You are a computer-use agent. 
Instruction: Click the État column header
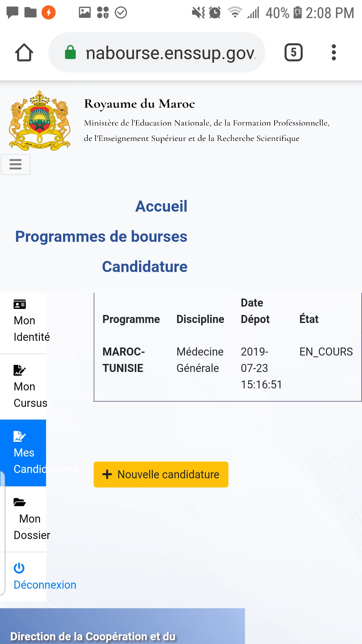[309, 319]
